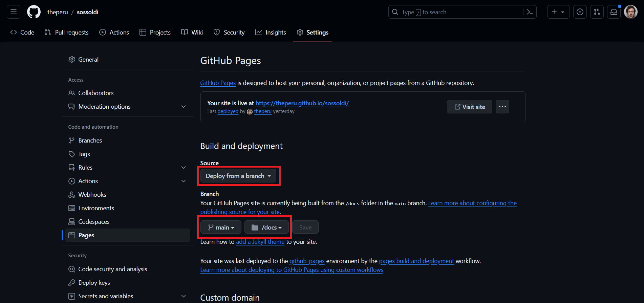Click the search field in the header

(x=462, y=12)
